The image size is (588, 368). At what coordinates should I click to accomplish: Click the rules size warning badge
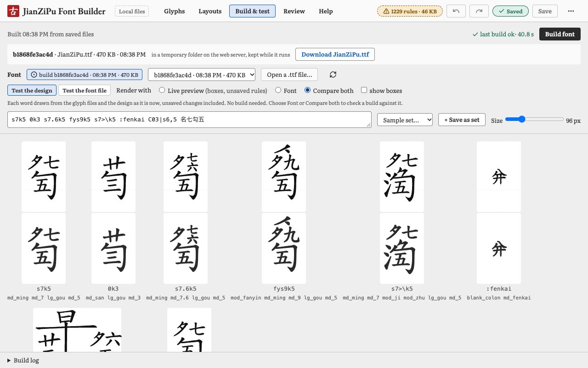[x=410, y=11]
